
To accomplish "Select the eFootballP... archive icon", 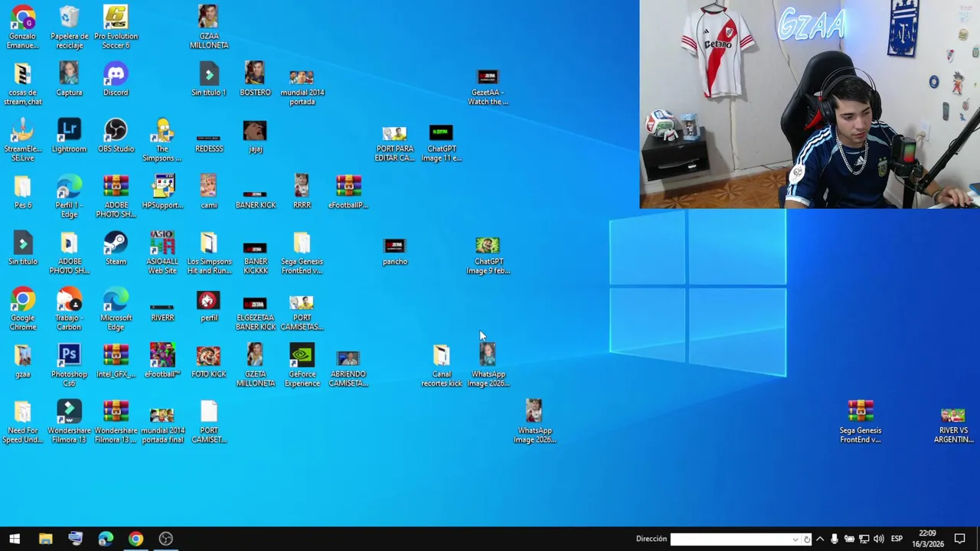I will click(x=348, y=192).
